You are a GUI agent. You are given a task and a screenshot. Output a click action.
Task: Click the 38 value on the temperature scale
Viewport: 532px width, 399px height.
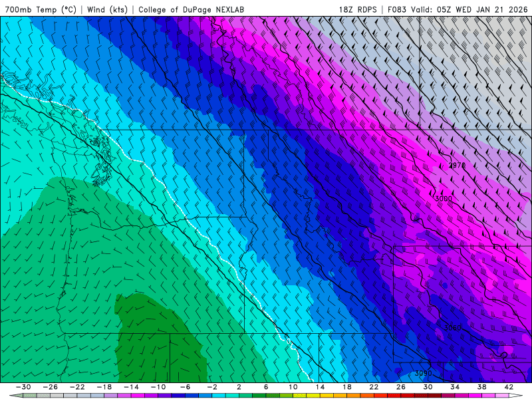click(481, 387)
